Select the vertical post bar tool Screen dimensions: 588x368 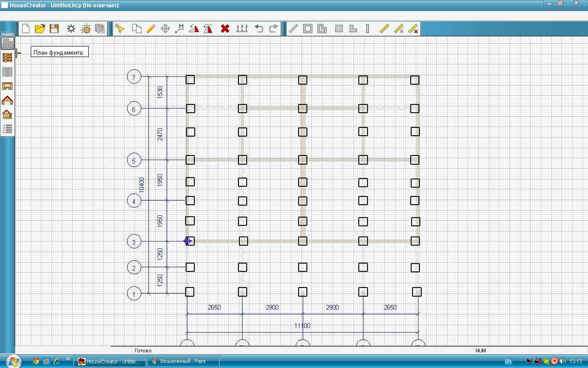click(367, 29)
